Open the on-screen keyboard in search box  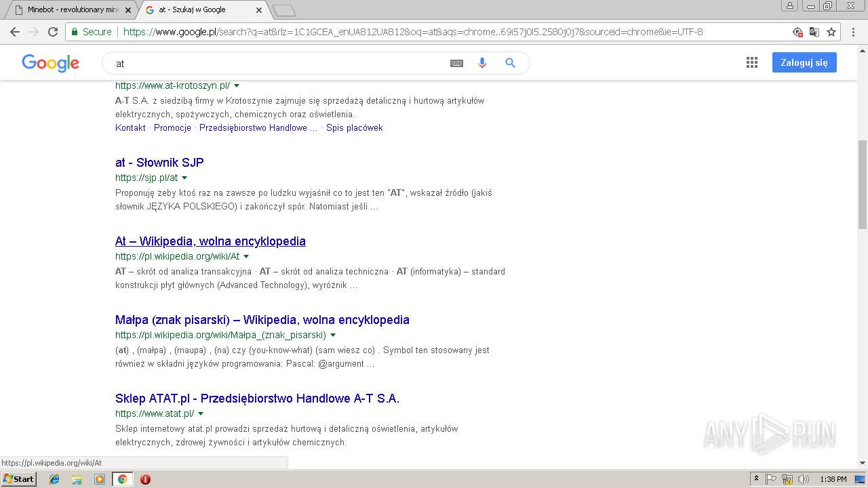(456, 63)
